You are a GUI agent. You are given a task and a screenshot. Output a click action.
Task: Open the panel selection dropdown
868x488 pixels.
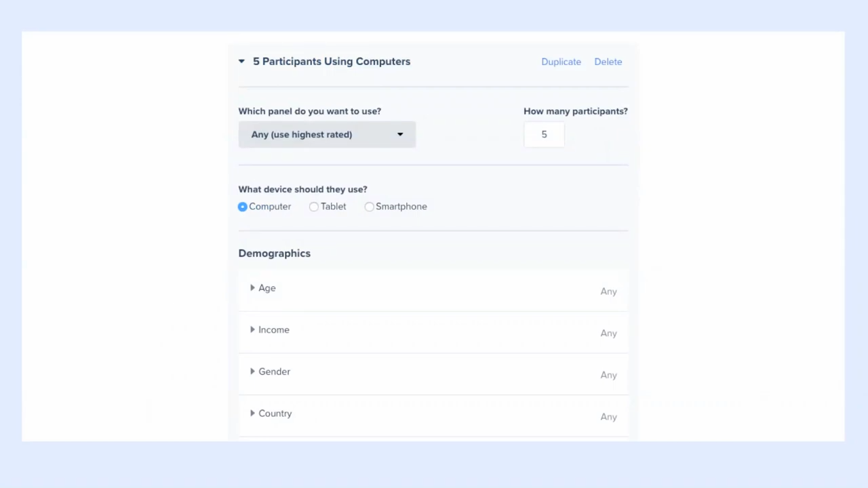pyautogui.click(x=327, y=134)
